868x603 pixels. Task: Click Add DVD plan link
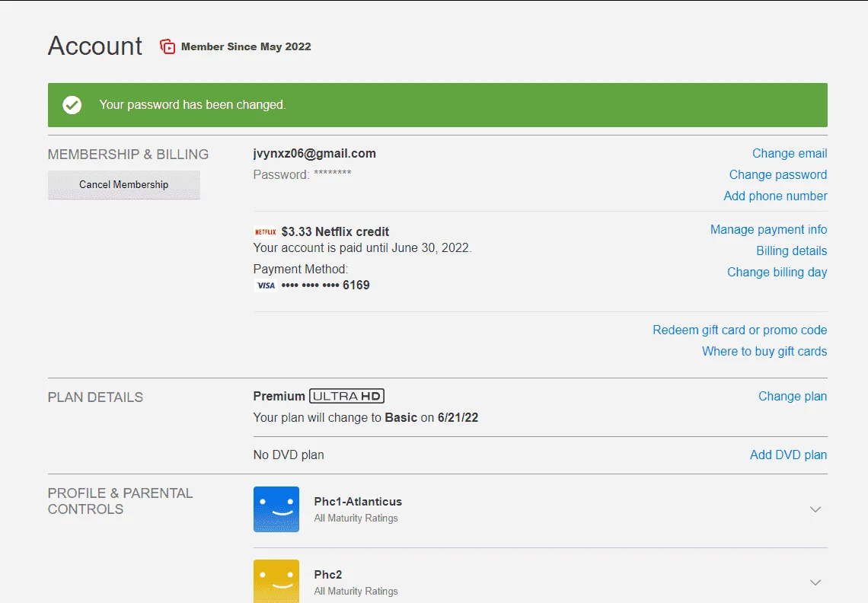788,455
